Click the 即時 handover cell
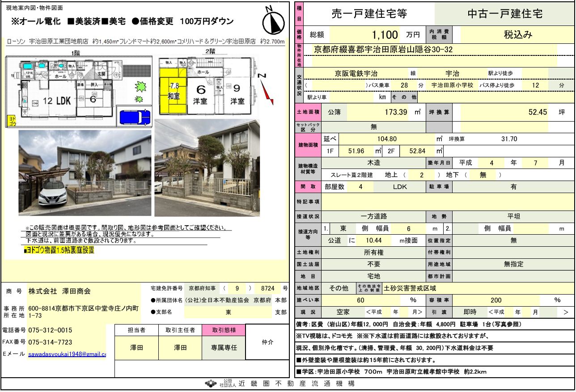This screenshot has height=392, width=576. 470,312
